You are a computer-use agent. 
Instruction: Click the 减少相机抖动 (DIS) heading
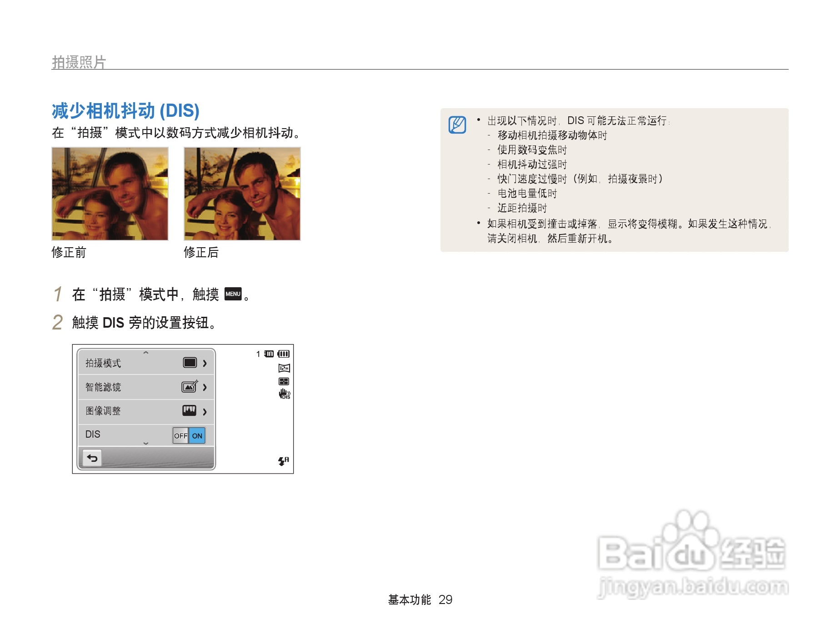(x=125, y=110)
